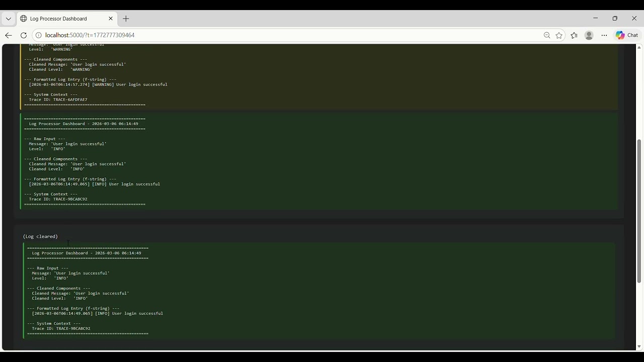
Task: Open the favorites list icon
Action: point(574,35)
